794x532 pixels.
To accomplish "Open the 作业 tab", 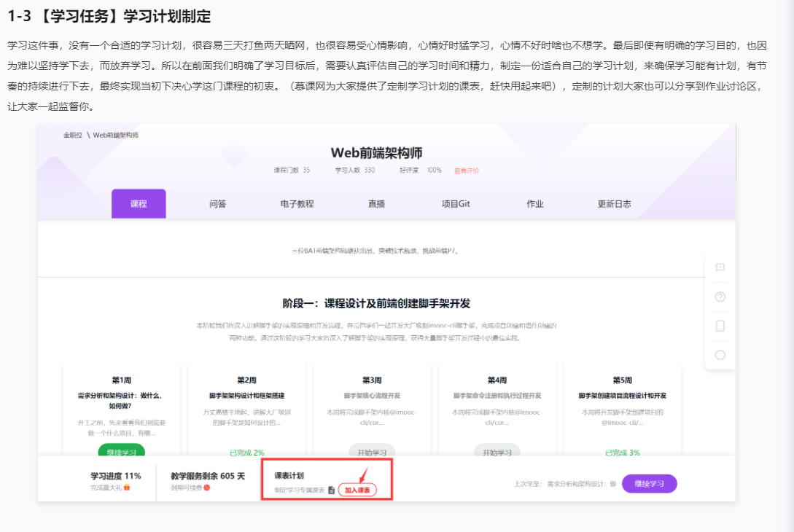I will tap(535, 204).
